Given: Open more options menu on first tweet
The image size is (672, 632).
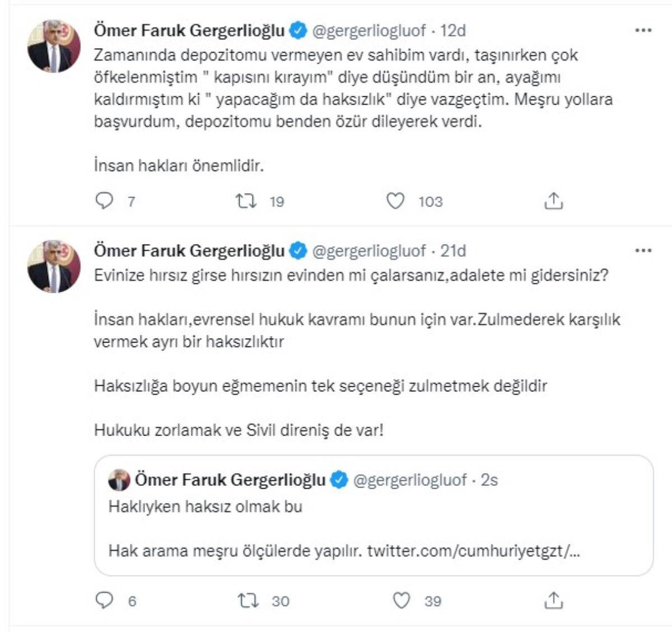Looking at the screenshot, I should tap(643, 30).
